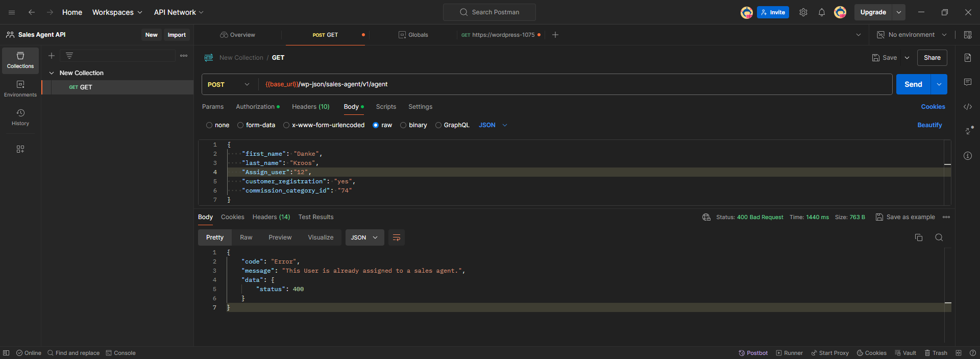Create a new collection with the plus icon

tap(52, 56)
